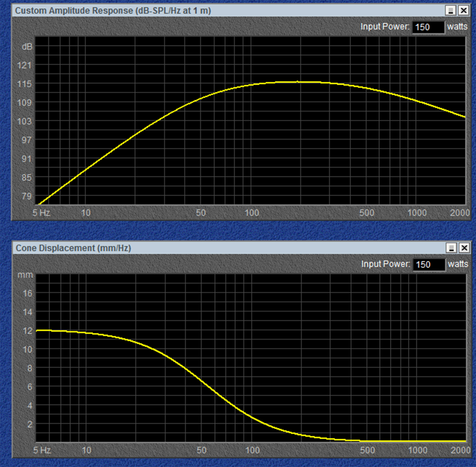Click '50' frequency label on the displacement graph
476x467 pixels.
[x=202, y=450]
